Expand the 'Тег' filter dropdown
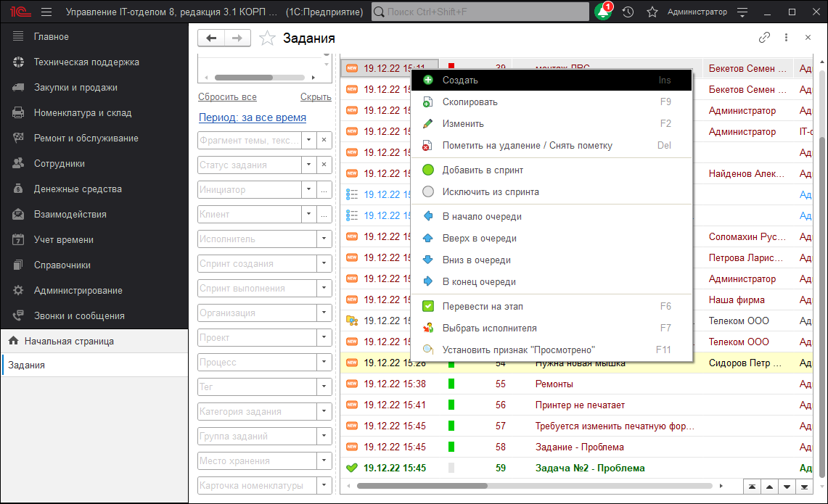 324,387
